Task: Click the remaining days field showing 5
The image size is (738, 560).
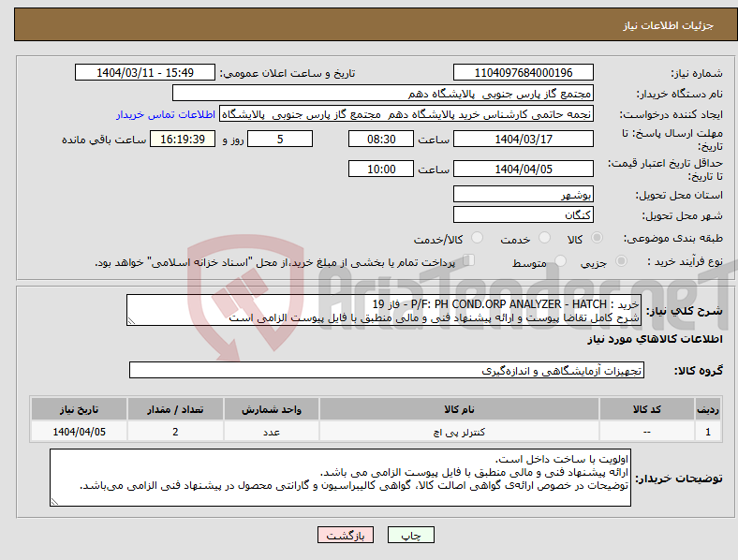Action: pyautogui.click(x=280, y=140)
